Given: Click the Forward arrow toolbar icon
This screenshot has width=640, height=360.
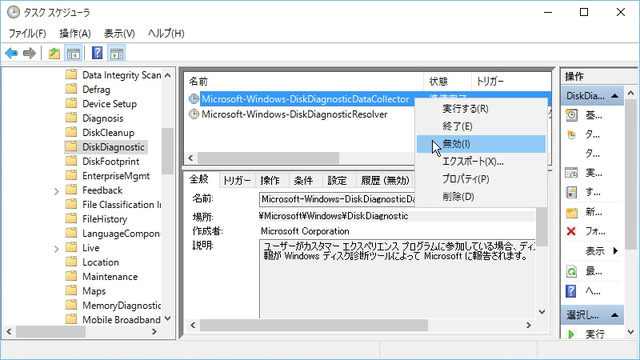Looking at the screenshot, I should coord(29,53).
